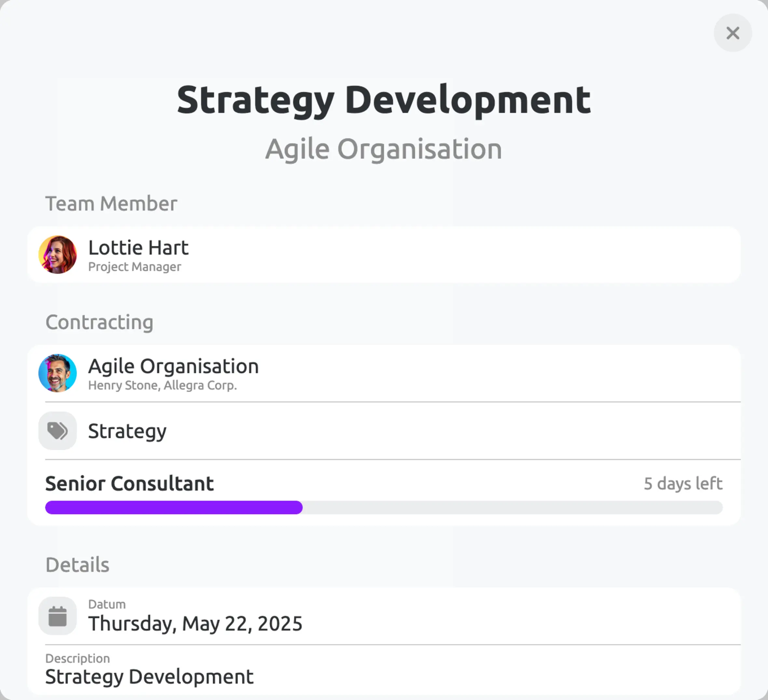The image size is (768, 700).
Task: Click the Senior Consultant label
Action: (x=129, y=483)
